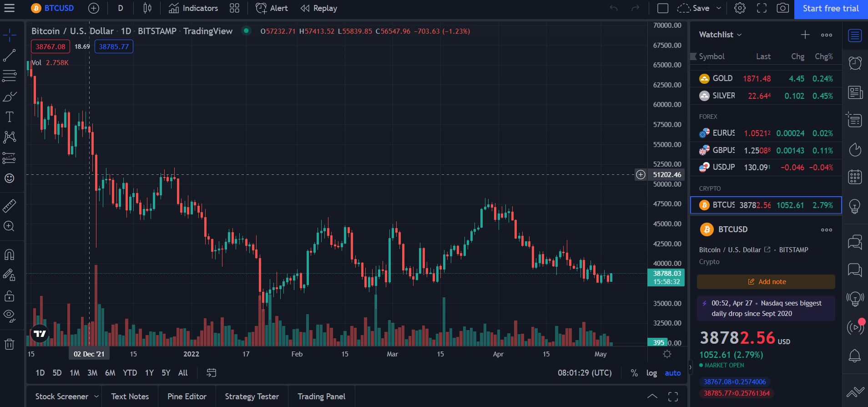Viewport: 868px width, 407px height.
Task: Open the Strategy Tester tab
Action: tap(252, 397)
